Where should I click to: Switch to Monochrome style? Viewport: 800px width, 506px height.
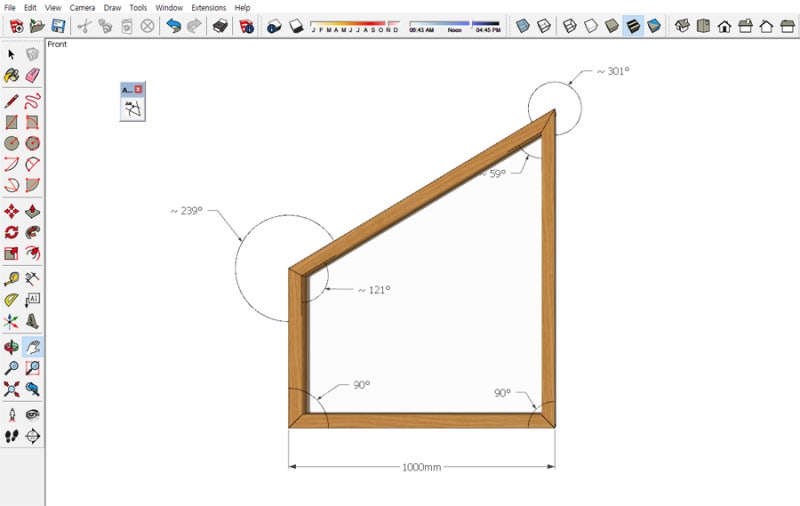(x=654, y=26)
